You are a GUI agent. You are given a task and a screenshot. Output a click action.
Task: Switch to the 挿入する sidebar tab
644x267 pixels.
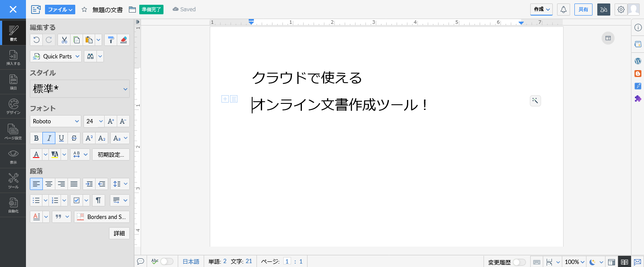pos(13,58)
